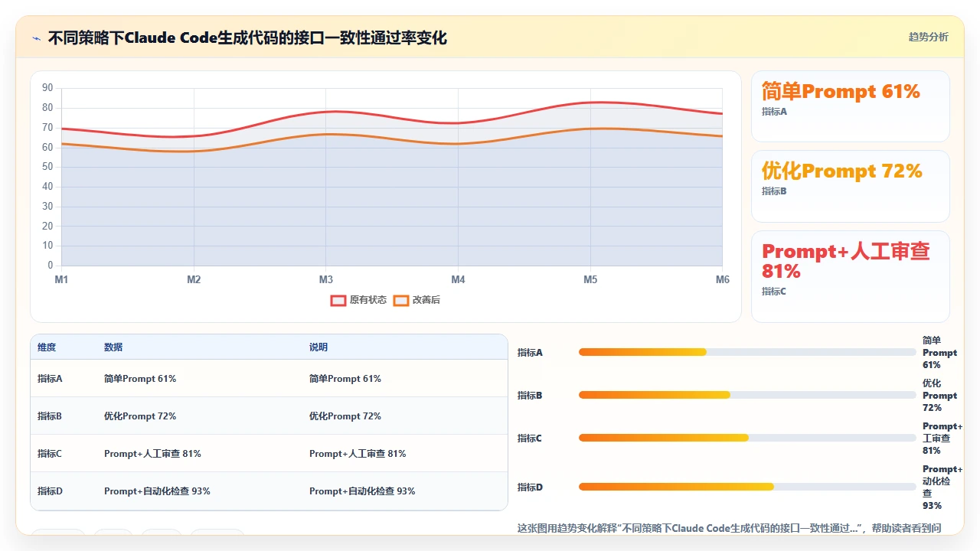
Task: Click 简单Prompt 61% in the table's 数据 column
Action: (x=140, y=379)
